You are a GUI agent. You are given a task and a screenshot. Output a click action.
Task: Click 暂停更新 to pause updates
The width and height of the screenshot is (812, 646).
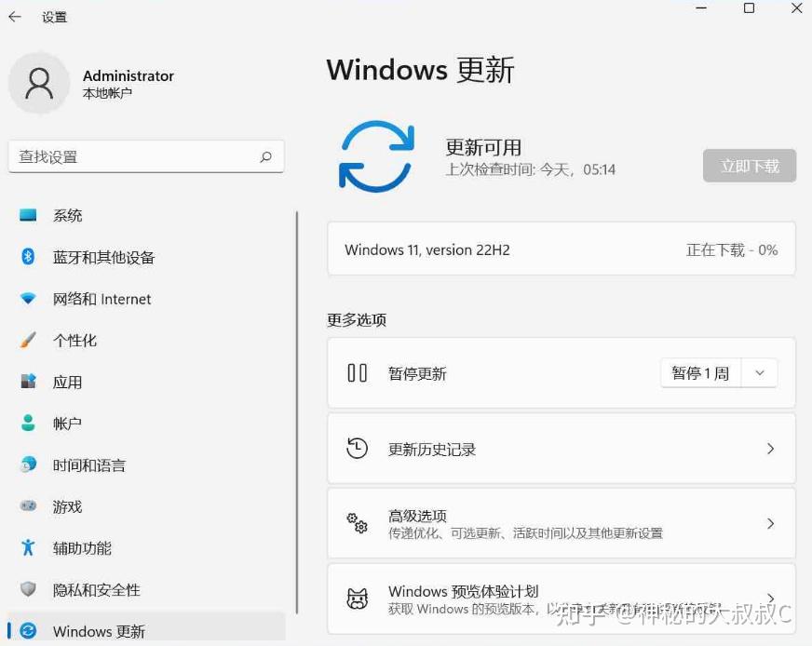417,372
